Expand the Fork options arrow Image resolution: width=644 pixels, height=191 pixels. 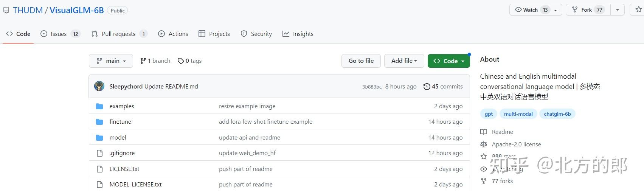618,10
